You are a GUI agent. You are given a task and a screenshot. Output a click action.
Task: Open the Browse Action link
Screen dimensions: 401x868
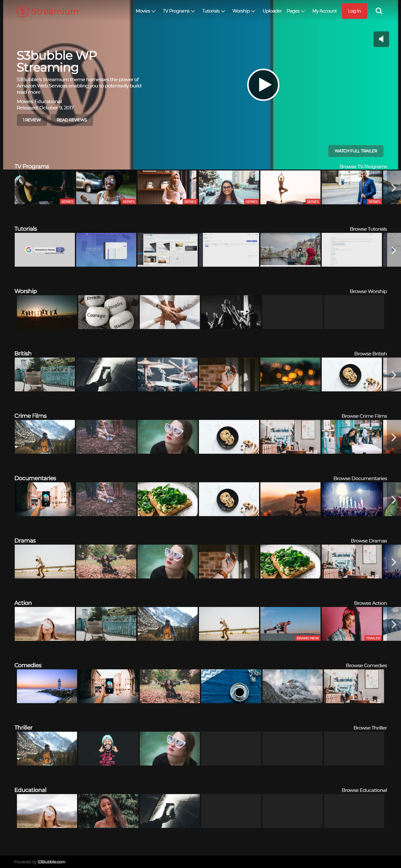[370, 603]
